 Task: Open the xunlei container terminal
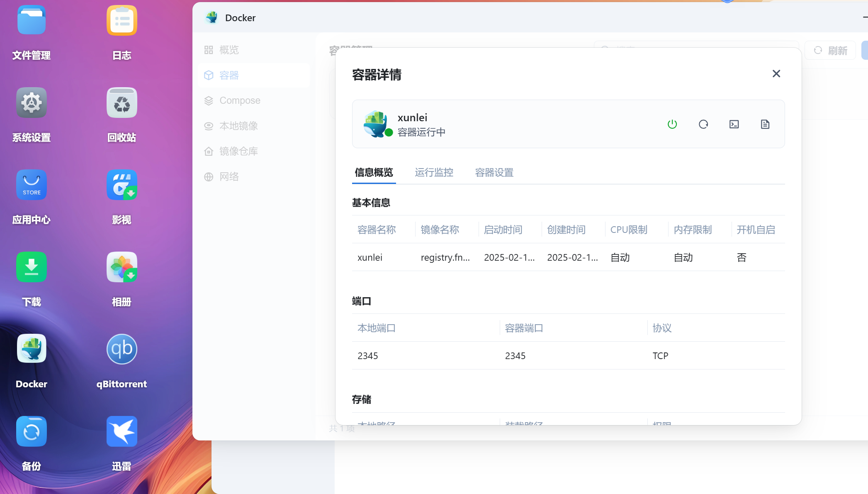pyautogui.click(x=734, y=124)
